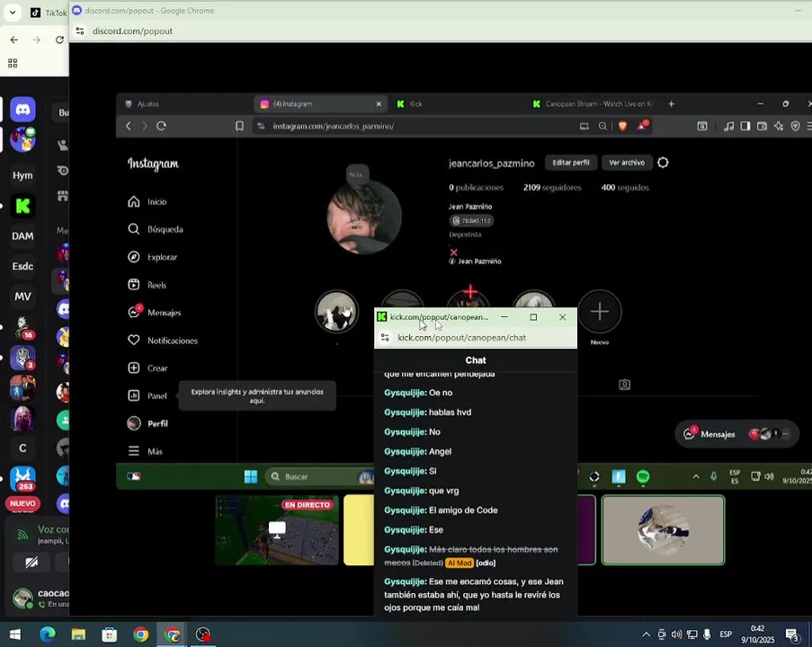Viewport: 812px width, 647px height.
Task: Open File Explorer from taskbar
Action: click(78, 634)
